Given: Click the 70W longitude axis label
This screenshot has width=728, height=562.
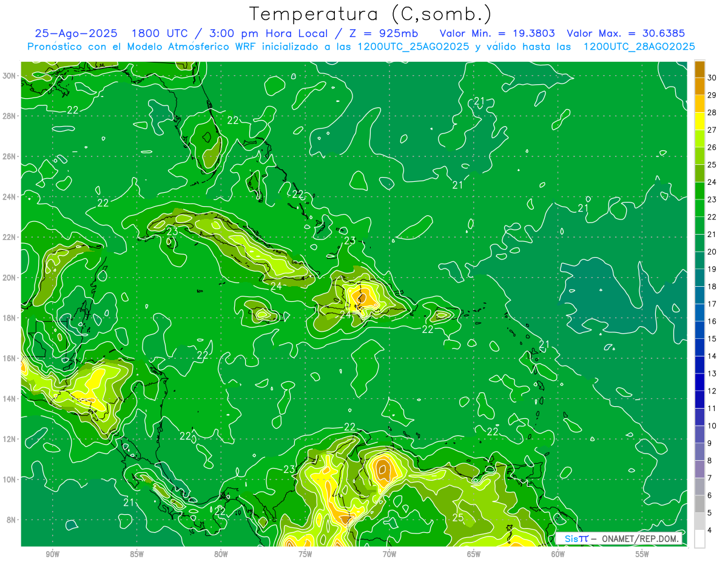Looking at the screenshot, I should [x=389, y=554].
